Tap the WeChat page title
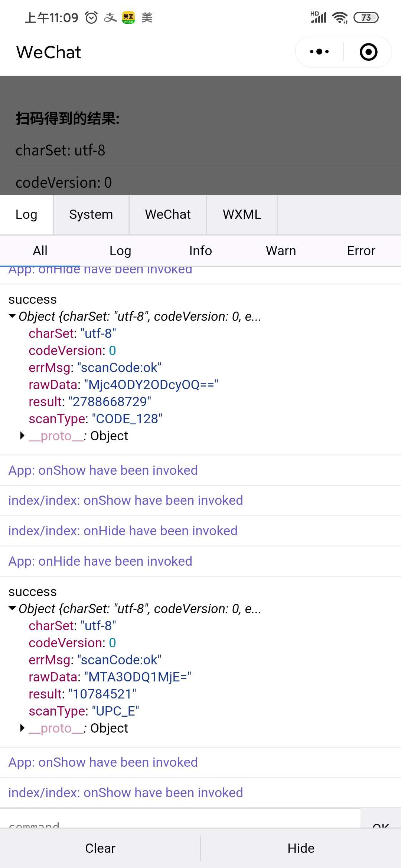401x868 pixels. click(x=49, y=52)
